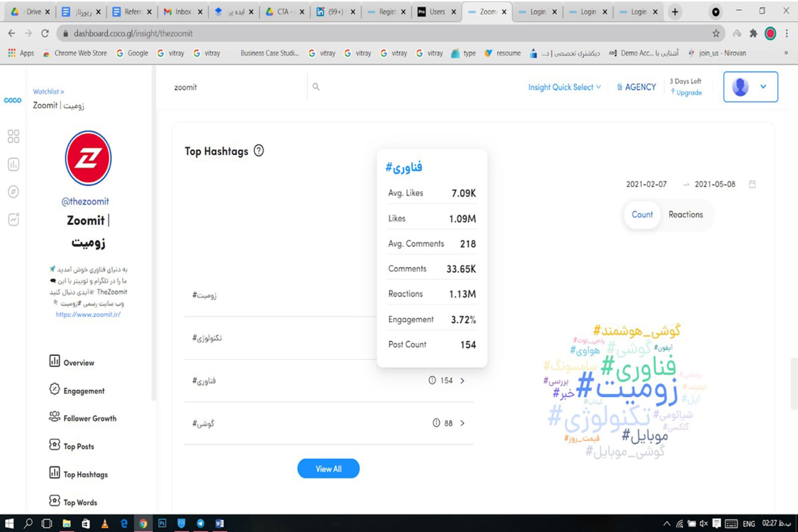Screen dimensions: 798x532
Task: Open the zoomit.ir website link
Action: click(x=88, y=315)
